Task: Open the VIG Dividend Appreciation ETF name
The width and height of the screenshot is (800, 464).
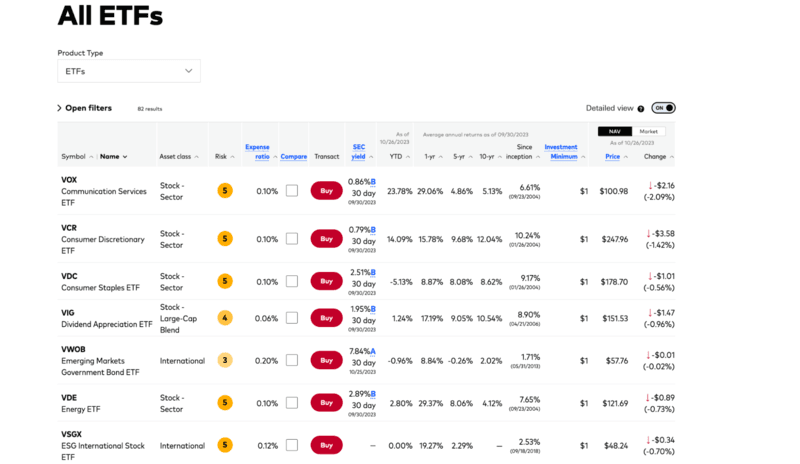Action: (x=107, y=325)
